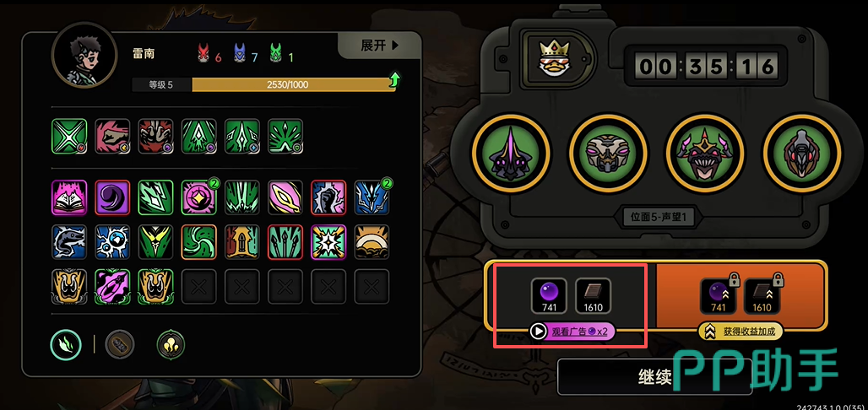Image resolution: width=868 pixels, height=410 pixels.
Task: Select the red fist ability icon
Action: [112, 136]
